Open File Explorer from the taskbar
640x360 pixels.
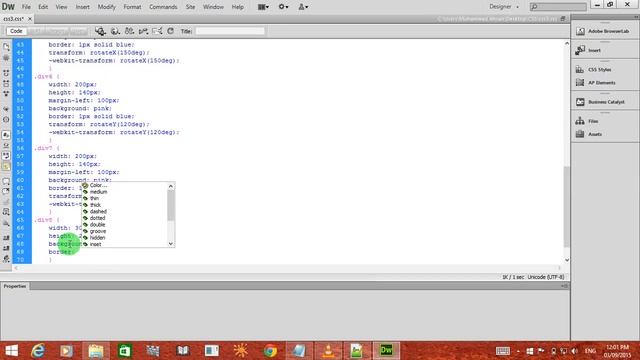96,351
